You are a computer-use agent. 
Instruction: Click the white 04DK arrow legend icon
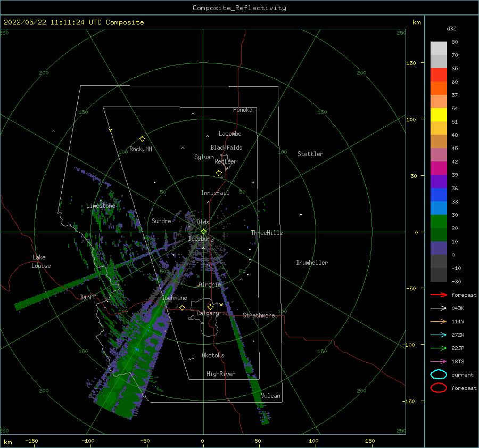click(x=439, y=308)
